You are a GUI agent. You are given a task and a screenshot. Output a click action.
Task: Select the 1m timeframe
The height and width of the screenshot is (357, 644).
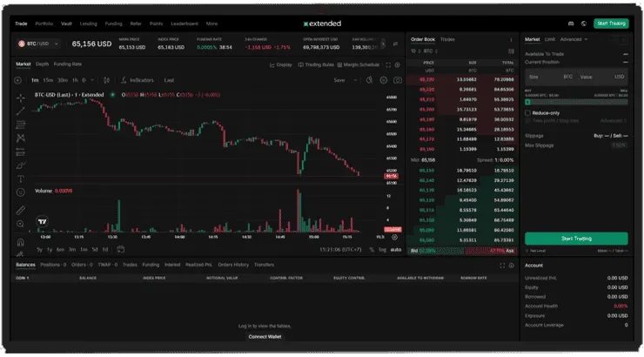click(35, 80)
